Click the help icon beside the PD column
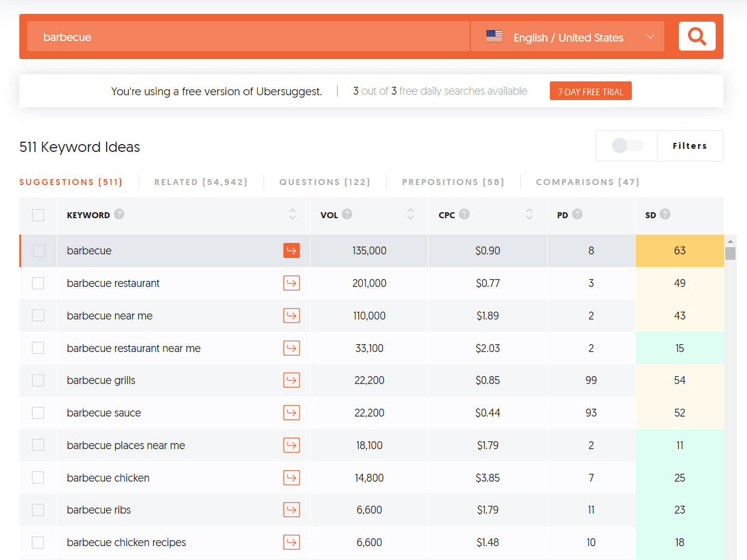747x560 pixels. (578, 214)
